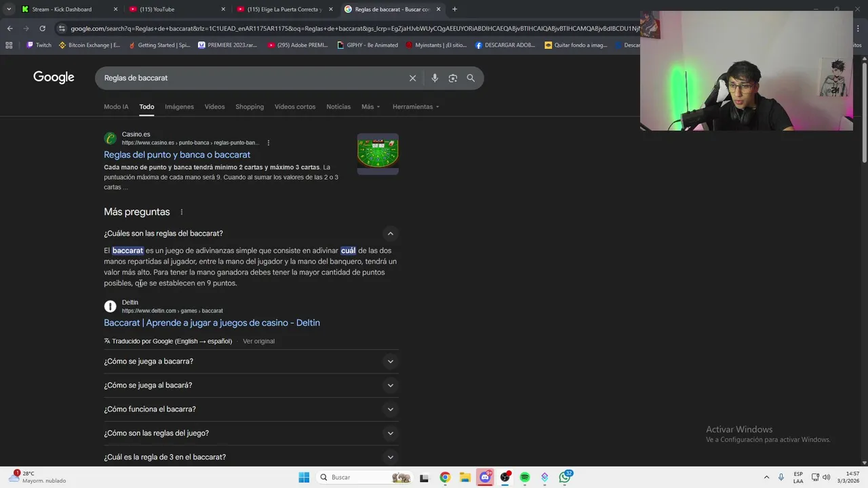The width and height of the screenshot is (868, 488).
Task: Open OBS Studio from the taskbar
Action: coord(505,477)
